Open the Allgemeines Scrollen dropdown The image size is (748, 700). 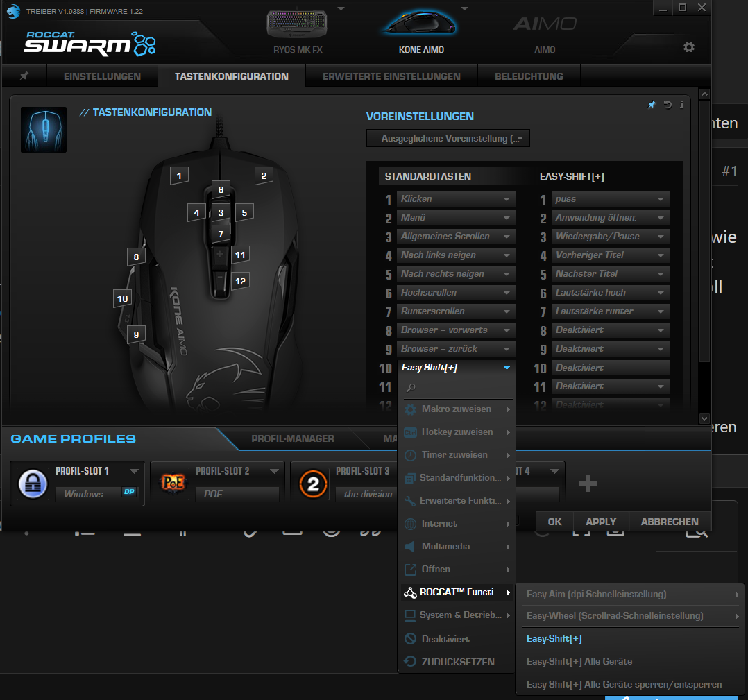(x=456, y=236)
